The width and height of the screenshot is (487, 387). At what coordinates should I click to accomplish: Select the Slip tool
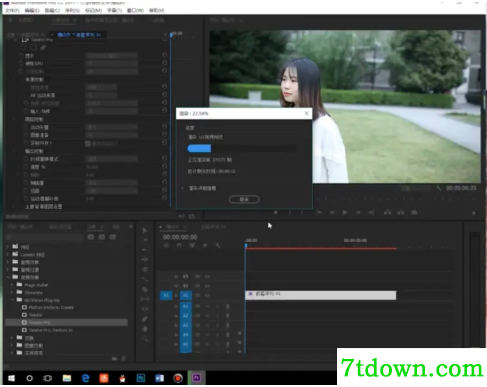pyautogui.click(x=144, y=299)
